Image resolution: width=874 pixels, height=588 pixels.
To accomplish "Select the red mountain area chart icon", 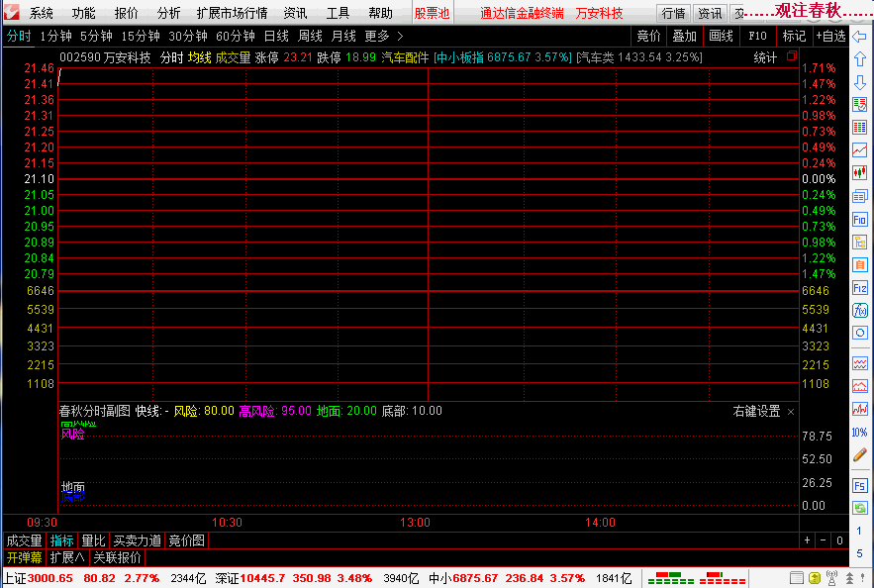I will (x=859, y=386).
